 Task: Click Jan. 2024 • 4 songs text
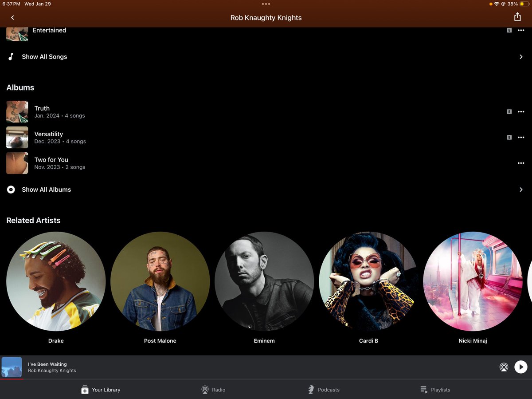pyautogui.click(x=59, y=116)
